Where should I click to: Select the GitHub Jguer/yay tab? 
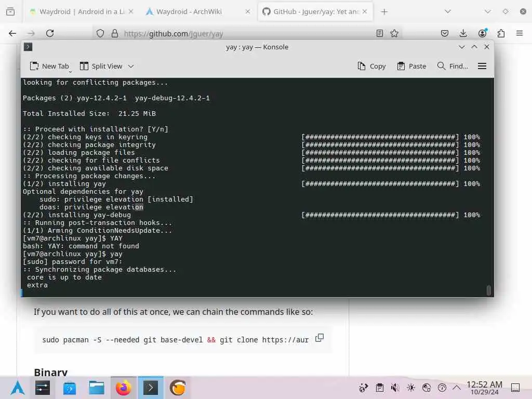315,11
